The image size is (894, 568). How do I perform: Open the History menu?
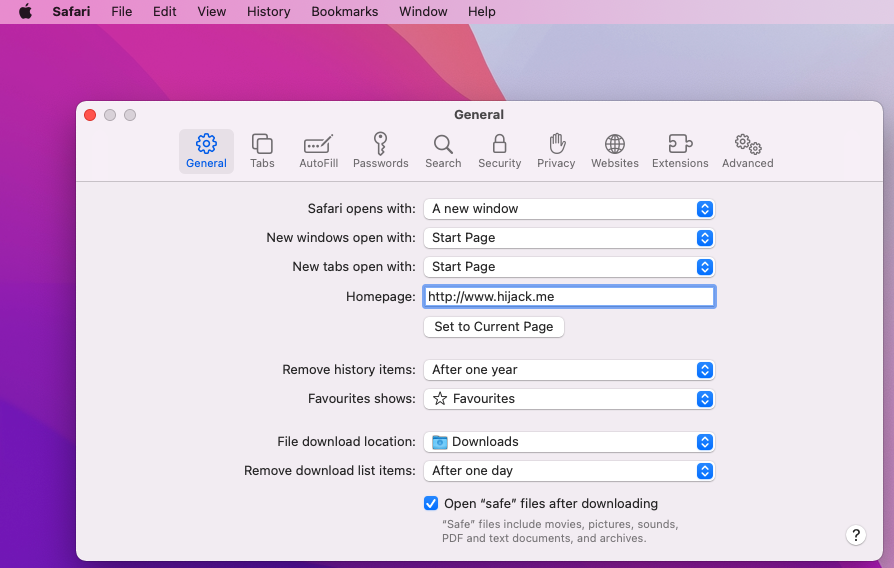[269, 11]
